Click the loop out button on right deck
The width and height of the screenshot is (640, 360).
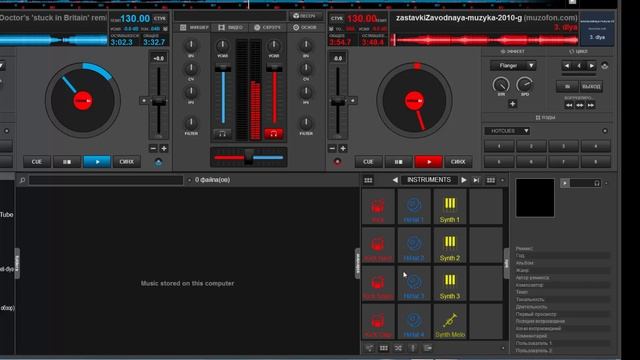coord(591,87)
